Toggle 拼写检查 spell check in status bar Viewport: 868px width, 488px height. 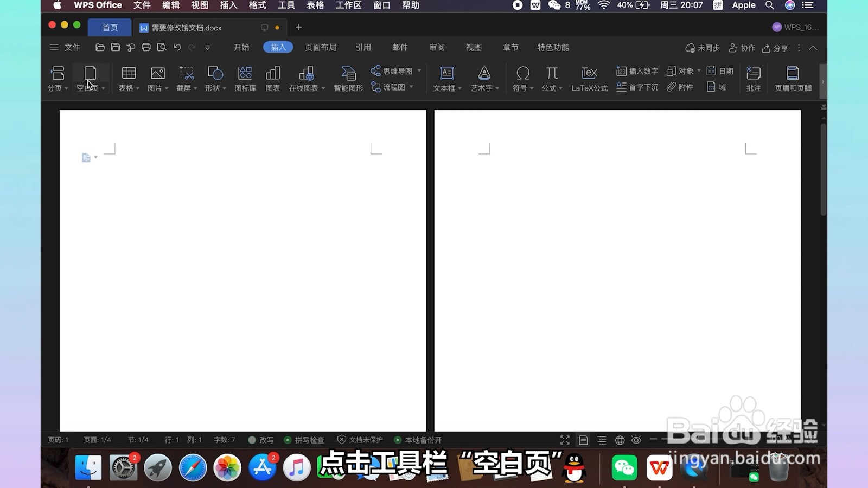pyautogui.click(x=304, y=440)
